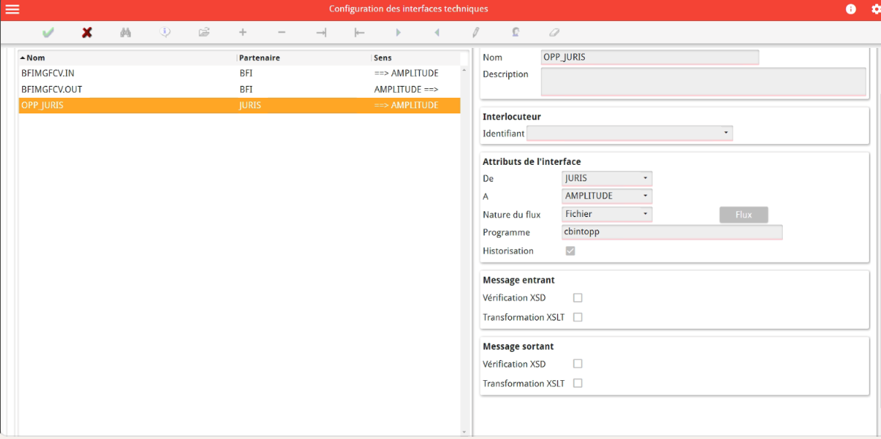Click the Programme field containing cbintopp

(x=671, y=232)
